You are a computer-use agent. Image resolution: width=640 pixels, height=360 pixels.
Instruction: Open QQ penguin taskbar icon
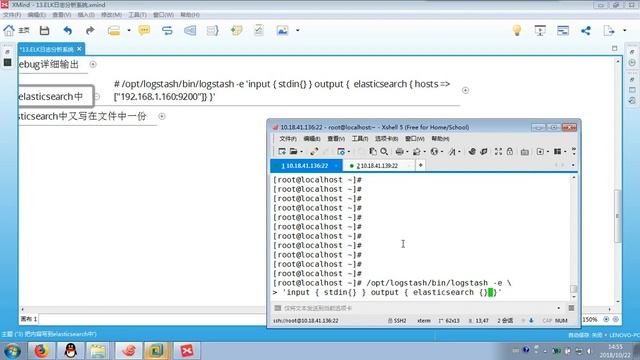(x=71, y=351)
